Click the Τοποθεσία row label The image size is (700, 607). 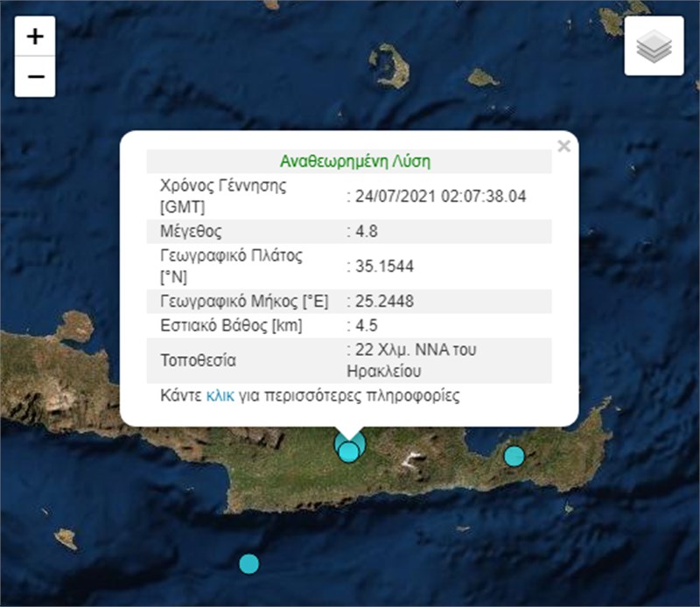click(199, 359)
